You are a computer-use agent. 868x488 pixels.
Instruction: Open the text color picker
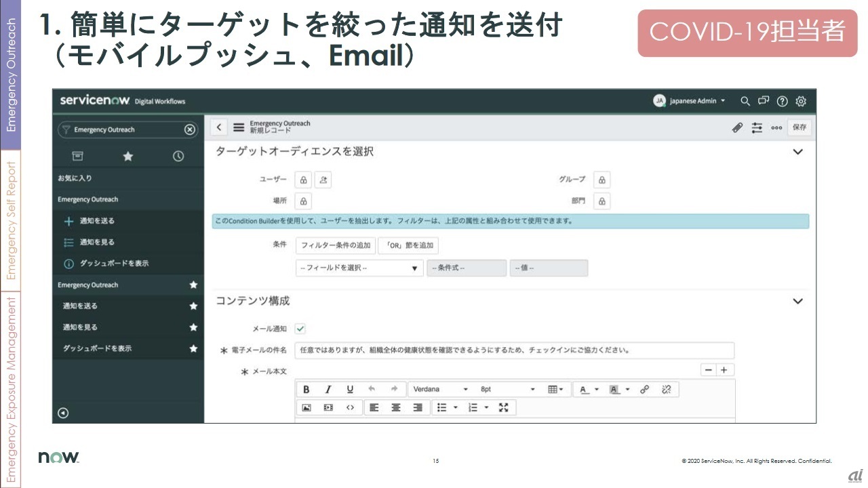pos(589,389)
